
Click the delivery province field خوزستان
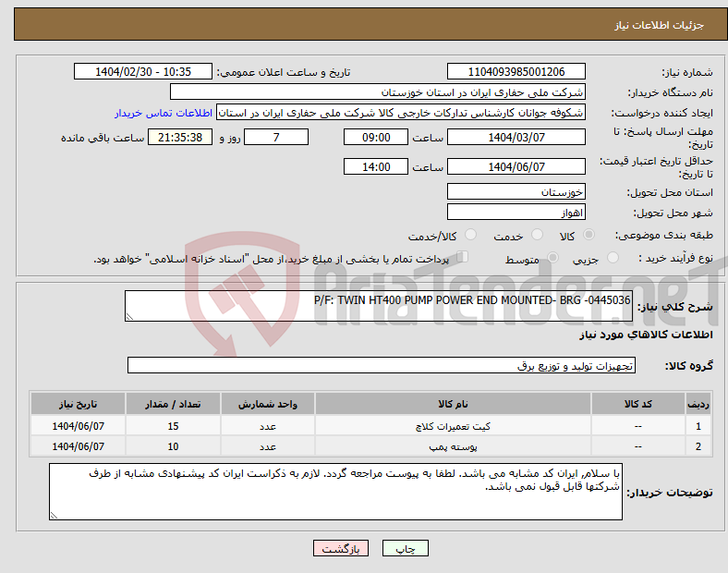[x=516, y=191]
